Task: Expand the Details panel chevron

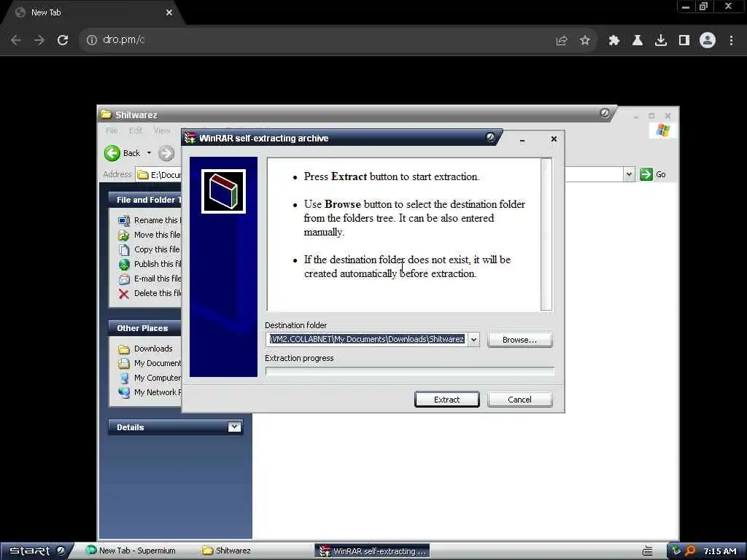Action: click(234, 427)
